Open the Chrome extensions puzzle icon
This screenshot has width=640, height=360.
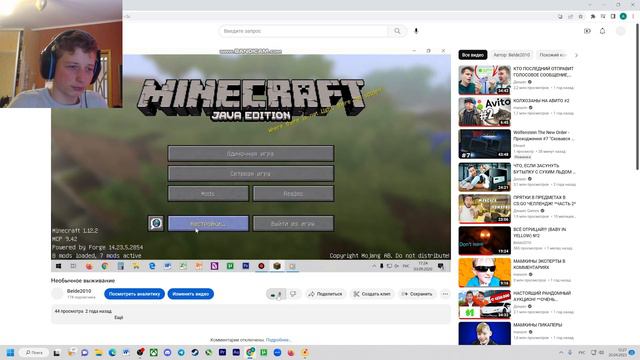point(593,16)
